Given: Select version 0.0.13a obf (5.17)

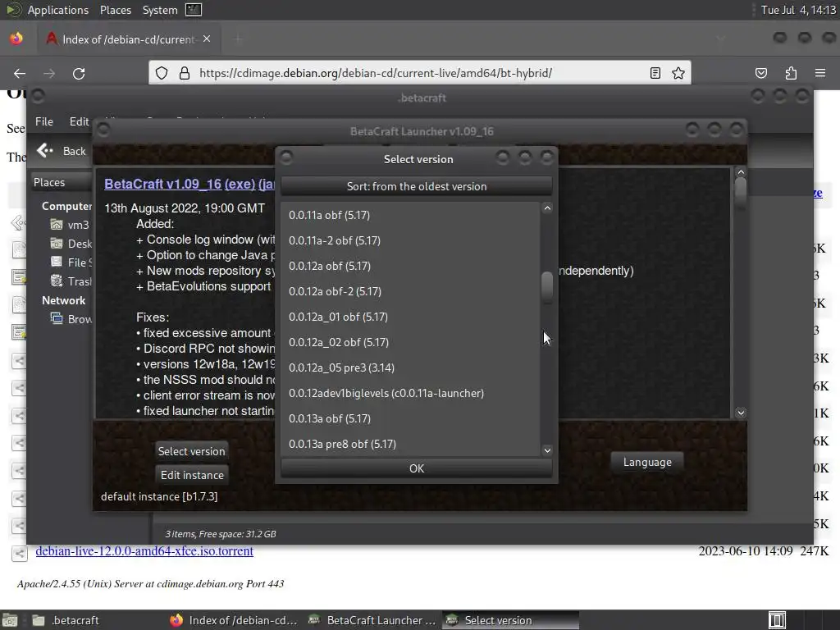Looking at the screenshot, I should [x=410, y=418].
